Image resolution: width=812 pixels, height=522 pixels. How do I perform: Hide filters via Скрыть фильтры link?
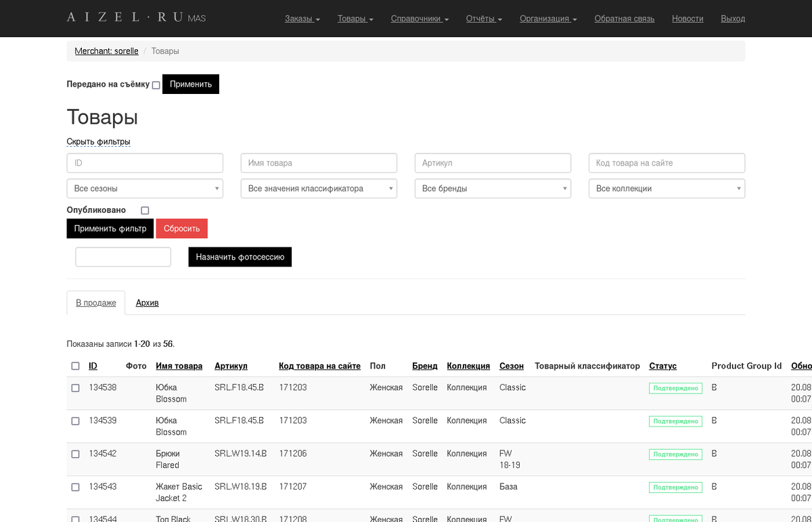[98, 141]
